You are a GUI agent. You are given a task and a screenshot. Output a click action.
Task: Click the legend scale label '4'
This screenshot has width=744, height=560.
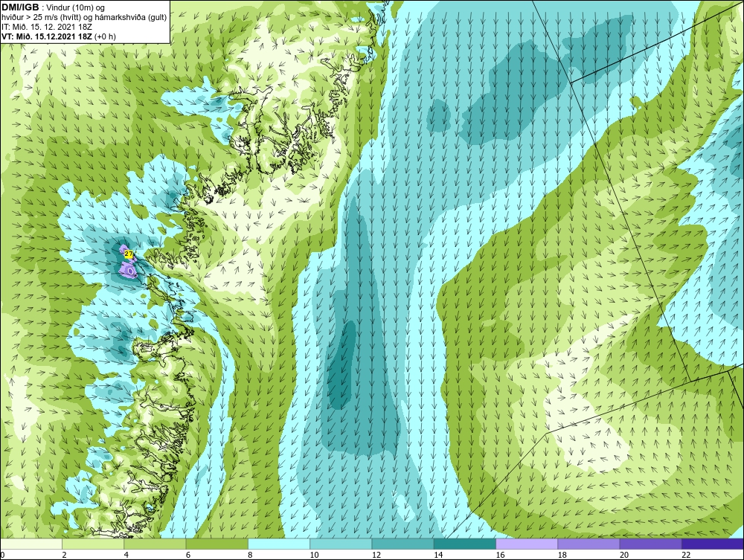126,556
